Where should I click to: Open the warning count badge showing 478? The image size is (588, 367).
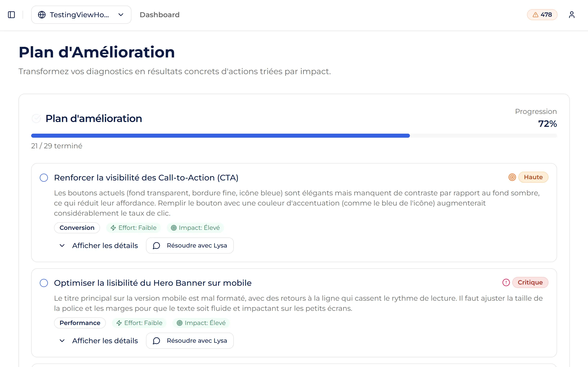542,15
